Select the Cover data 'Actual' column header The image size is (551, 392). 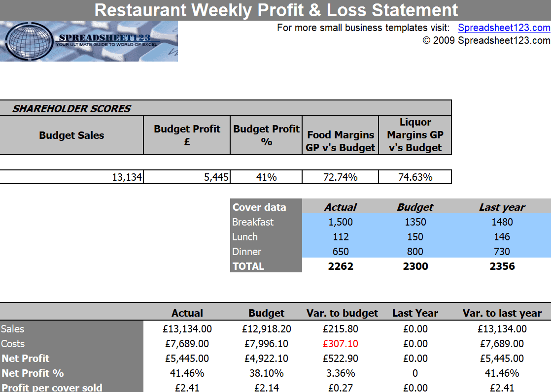(341, 207)
